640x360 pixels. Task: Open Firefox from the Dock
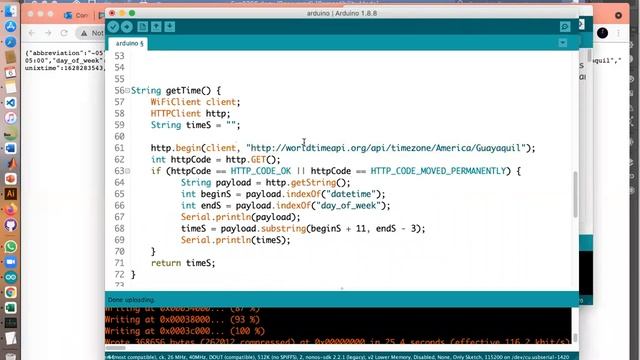pyautogui.click(x=11, y=209)
